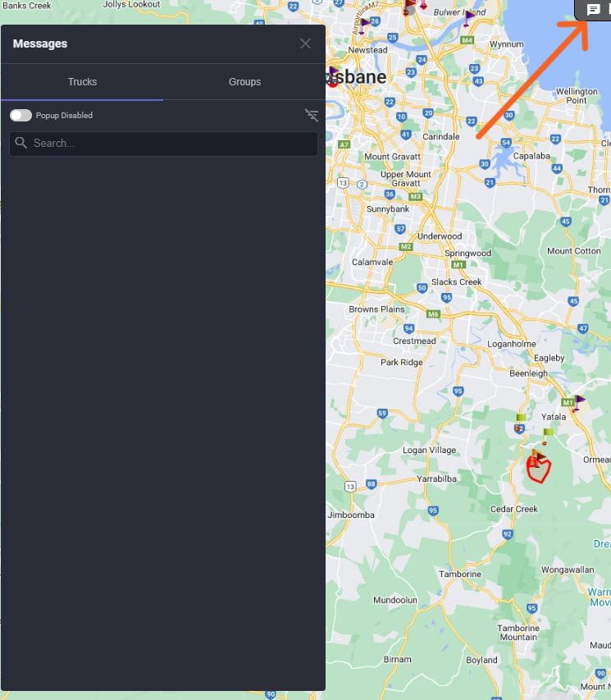Click the search magnifier icon
The height and width of the screenshot is (700, 611).
click(x=21, y=143)
